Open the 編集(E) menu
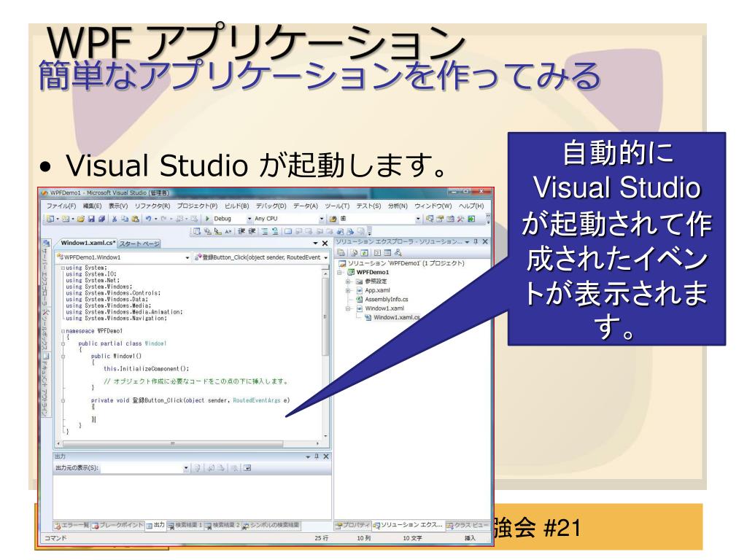The width and height of the screenshot is (747, 560). [x=92, y=206]
